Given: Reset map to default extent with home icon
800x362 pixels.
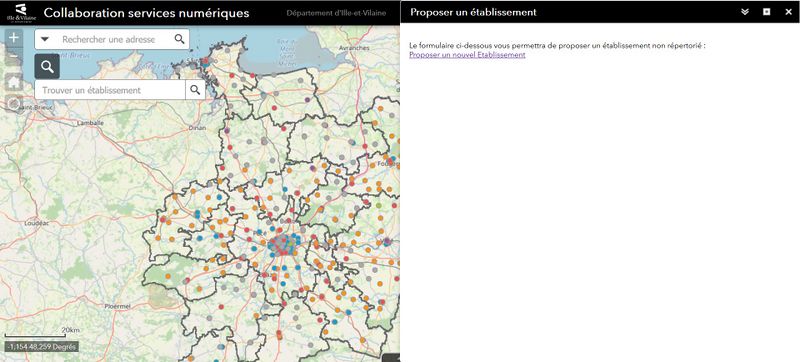Looking at the screenshot, I should 14,82.
